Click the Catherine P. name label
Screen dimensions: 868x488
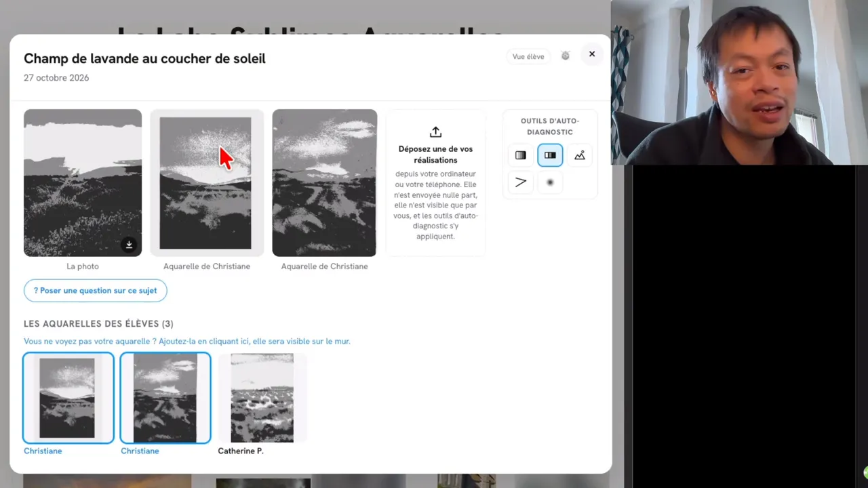tap(241, 451)
